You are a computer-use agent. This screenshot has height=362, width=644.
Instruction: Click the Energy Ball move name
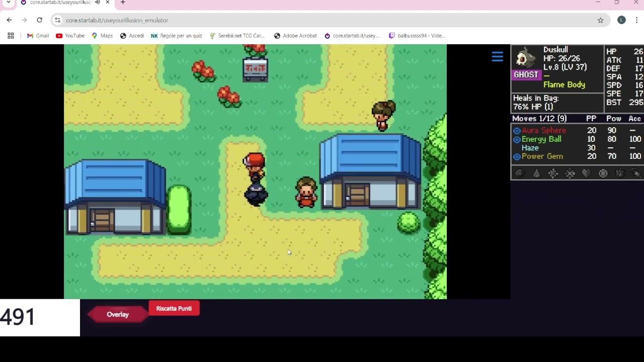(541, 139)
